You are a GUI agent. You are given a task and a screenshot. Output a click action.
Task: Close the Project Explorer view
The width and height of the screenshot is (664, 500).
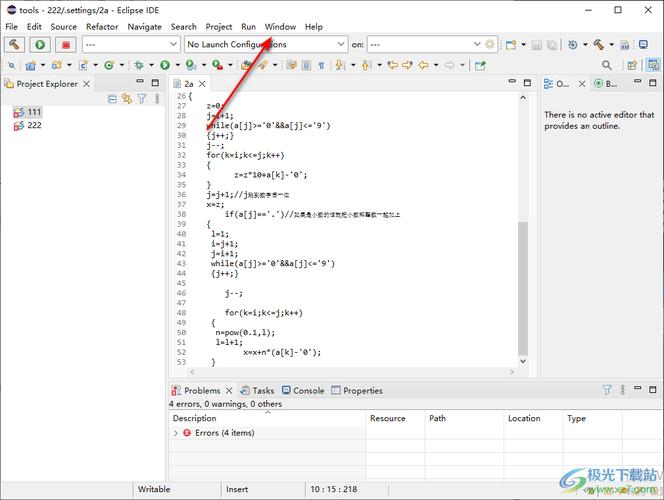(x=86, y=84)
